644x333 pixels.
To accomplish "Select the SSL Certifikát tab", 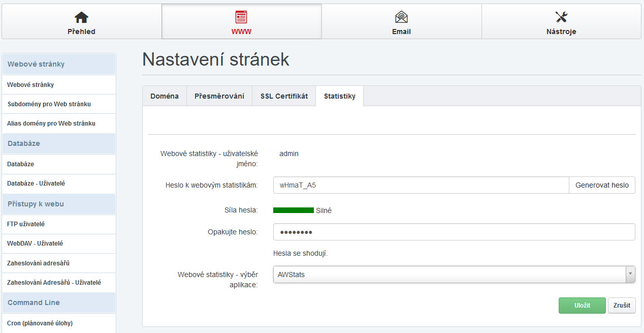I will coord(284,96).
